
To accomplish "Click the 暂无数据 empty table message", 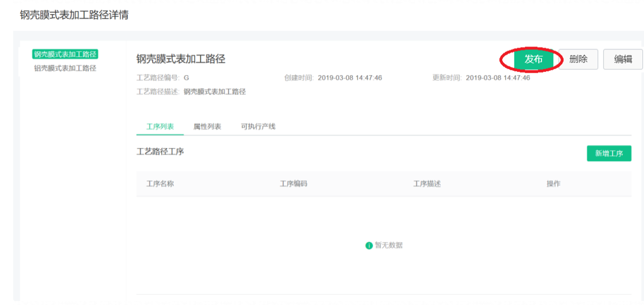I will point(389,246).
